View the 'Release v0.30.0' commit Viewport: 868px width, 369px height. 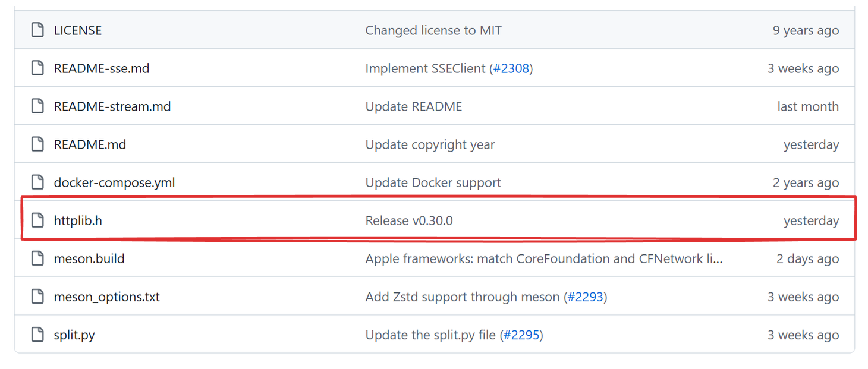(x=409, y=220)
